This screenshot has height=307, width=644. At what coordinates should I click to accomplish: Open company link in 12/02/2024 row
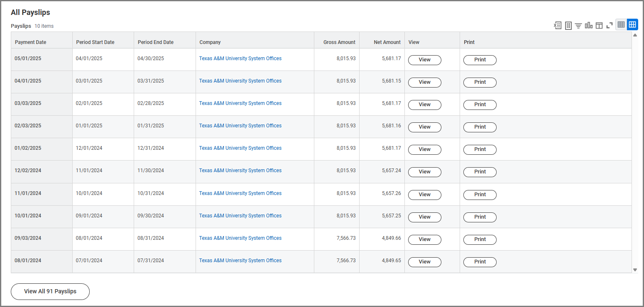coord(240,171)
